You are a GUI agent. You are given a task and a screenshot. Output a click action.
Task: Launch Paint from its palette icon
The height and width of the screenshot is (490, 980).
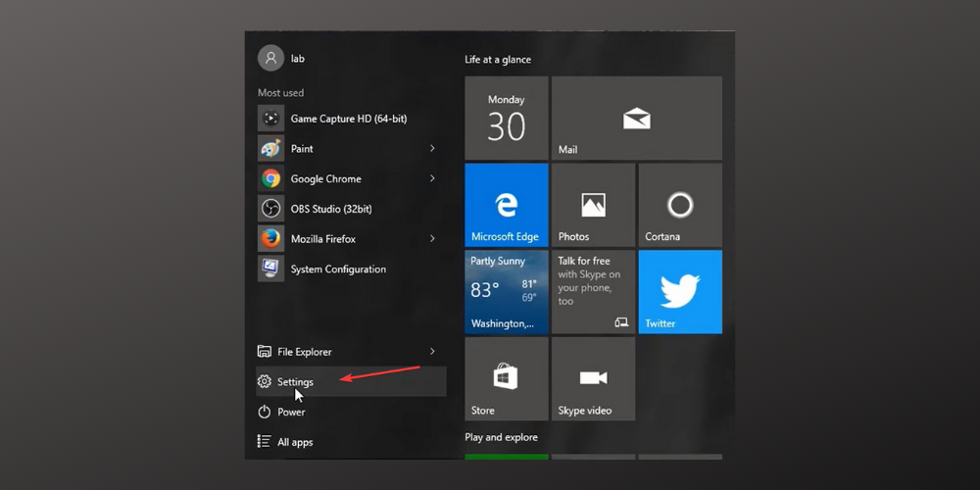point(270,148)
